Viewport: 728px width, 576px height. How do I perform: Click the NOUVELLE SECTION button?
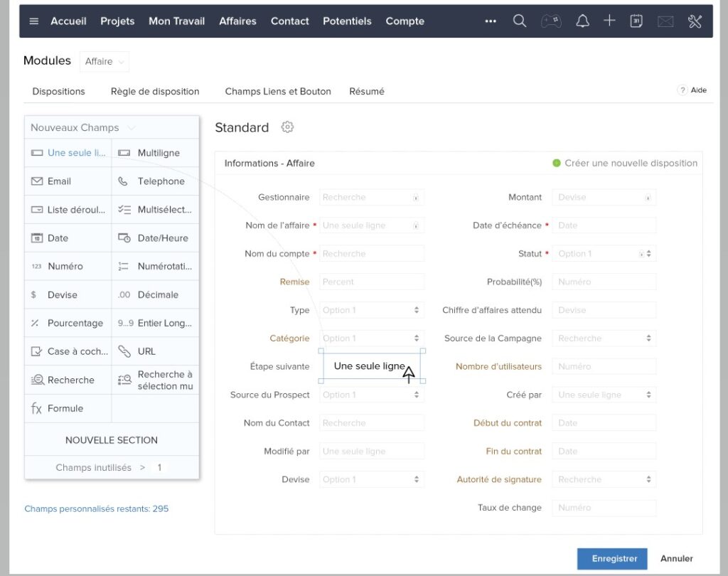[111, 439]
